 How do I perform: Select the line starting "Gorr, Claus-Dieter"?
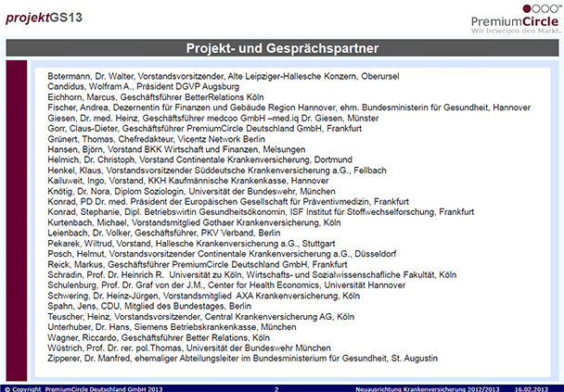[205, 128]
